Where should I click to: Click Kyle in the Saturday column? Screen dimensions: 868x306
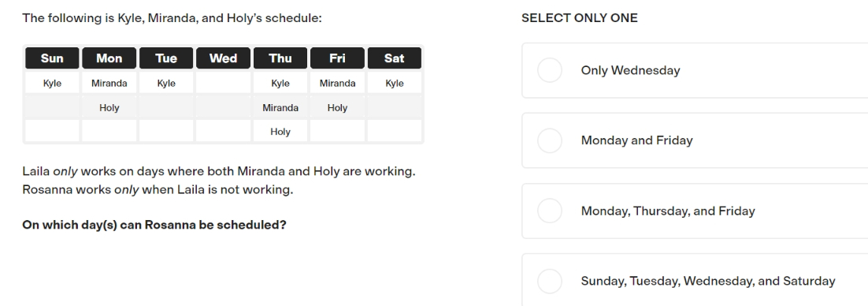[394, 83]
